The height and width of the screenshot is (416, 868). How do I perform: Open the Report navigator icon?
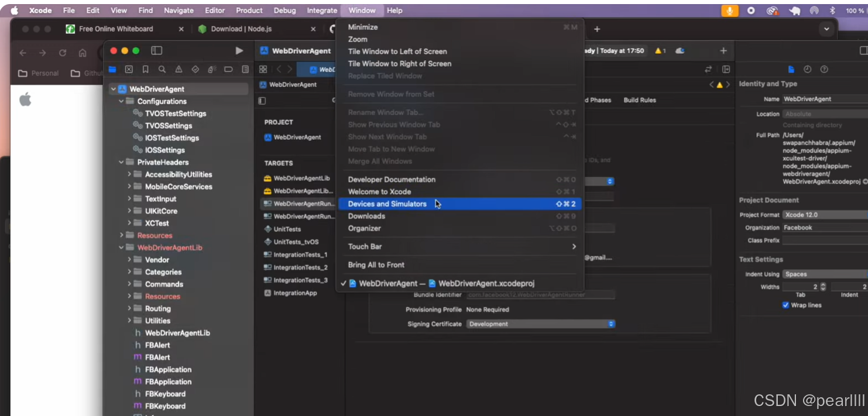(245, 69)
